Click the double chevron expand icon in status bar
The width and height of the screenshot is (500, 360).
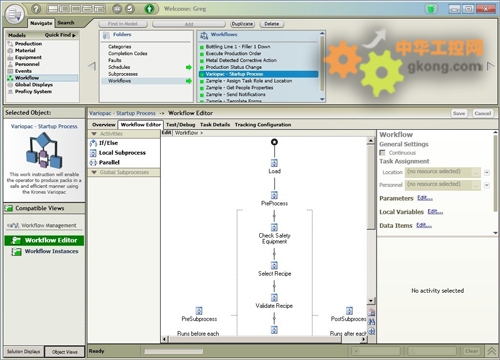click(491, 351)
